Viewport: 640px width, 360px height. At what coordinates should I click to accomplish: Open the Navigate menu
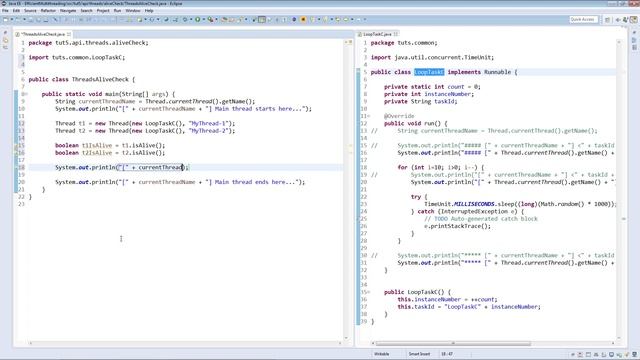(x=68, y=11)
